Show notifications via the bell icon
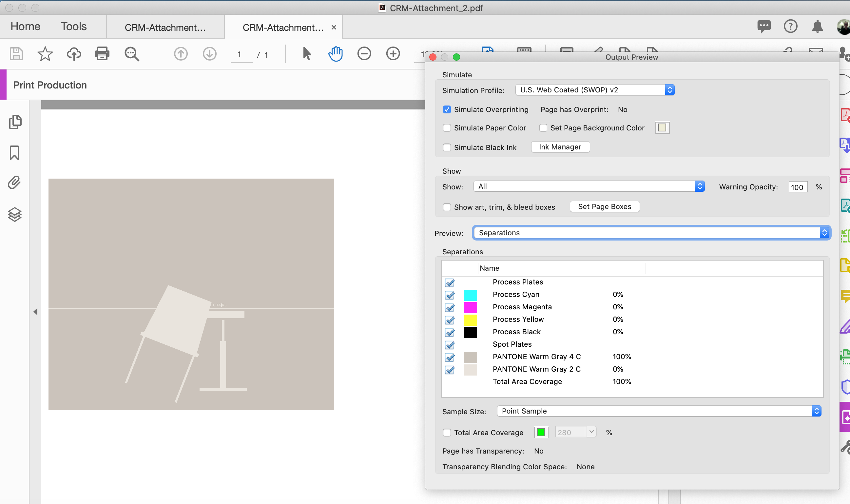850x504 pixels. 818,27
